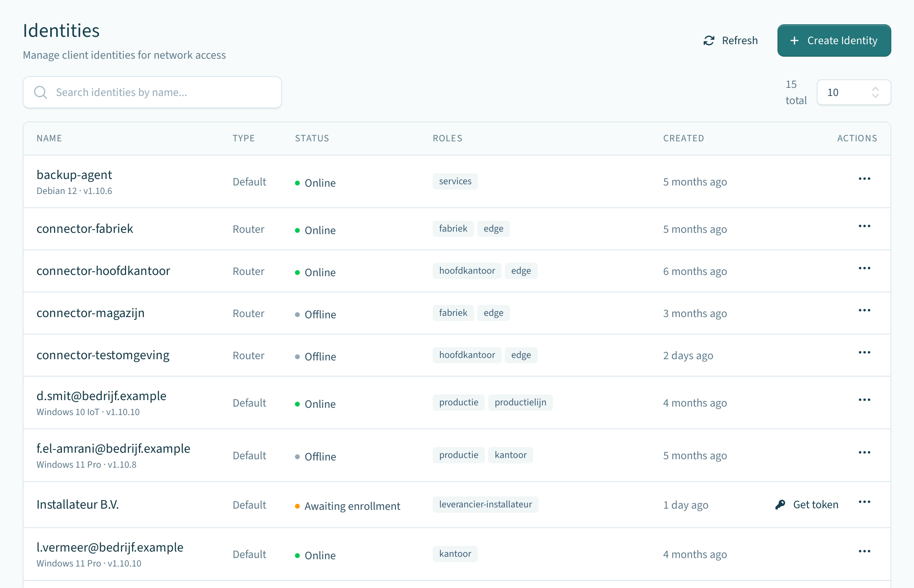Click the magnifier search icon

(x=41, y=92)
